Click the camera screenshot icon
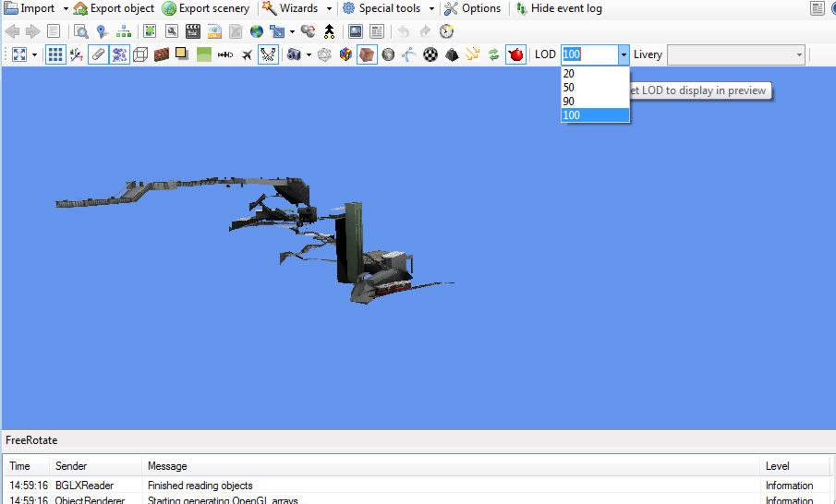 tap(293, 54)
